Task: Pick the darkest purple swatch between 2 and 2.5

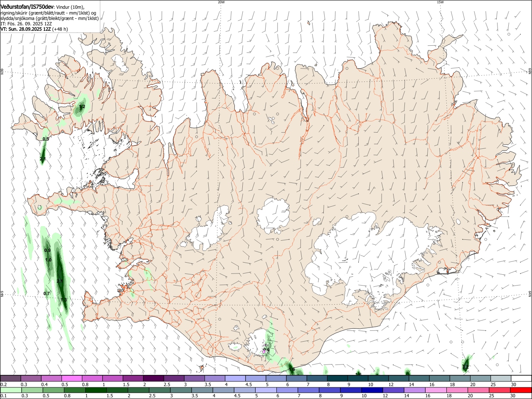Action: [x=153, y=378]
